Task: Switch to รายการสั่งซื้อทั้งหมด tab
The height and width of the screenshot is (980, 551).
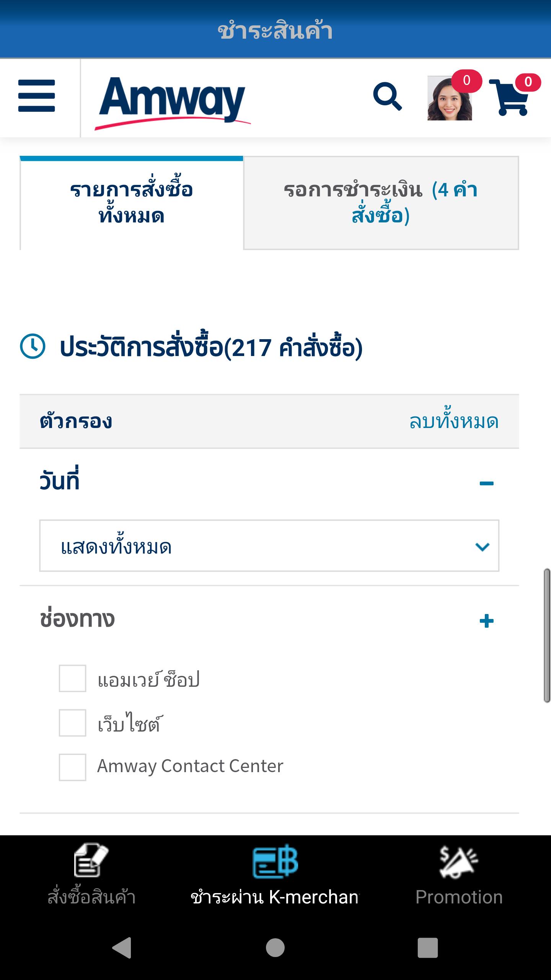Action: pos(132,203)
